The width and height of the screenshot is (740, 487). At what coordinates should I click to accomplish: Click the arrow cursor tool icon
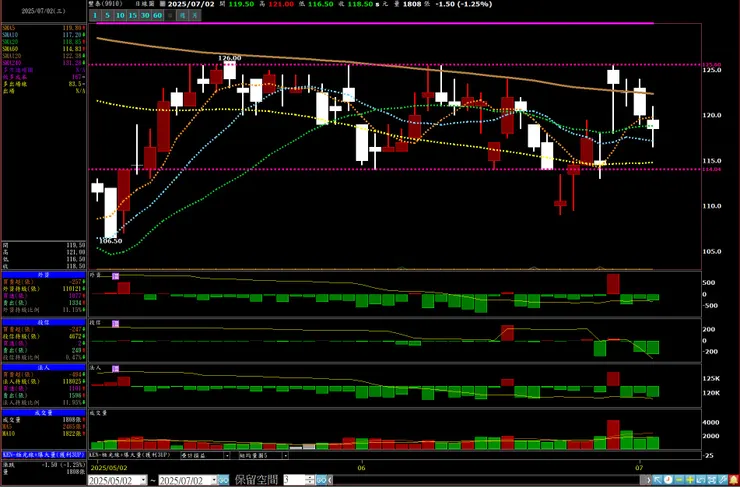point(657,479)
